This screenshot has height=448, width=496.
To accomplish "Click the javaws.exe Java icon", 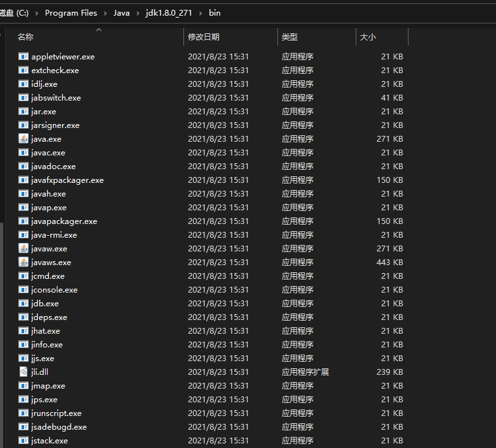I will [x=23, y=262].
